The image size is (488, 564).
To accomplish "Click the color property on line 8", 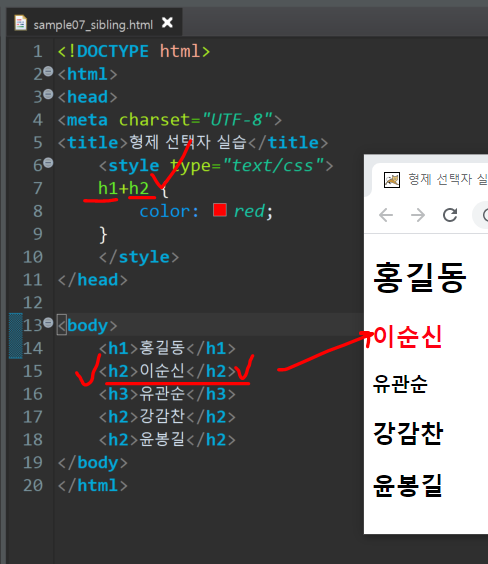I will (165, 211).
